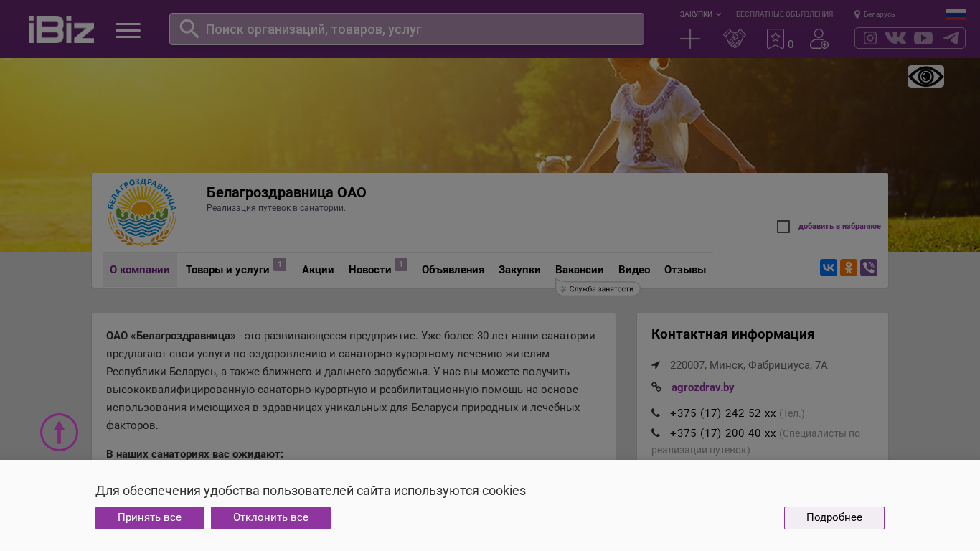980x551 pixels.
Task: Click the Контактная информация heading
Action: pos(732,334)
